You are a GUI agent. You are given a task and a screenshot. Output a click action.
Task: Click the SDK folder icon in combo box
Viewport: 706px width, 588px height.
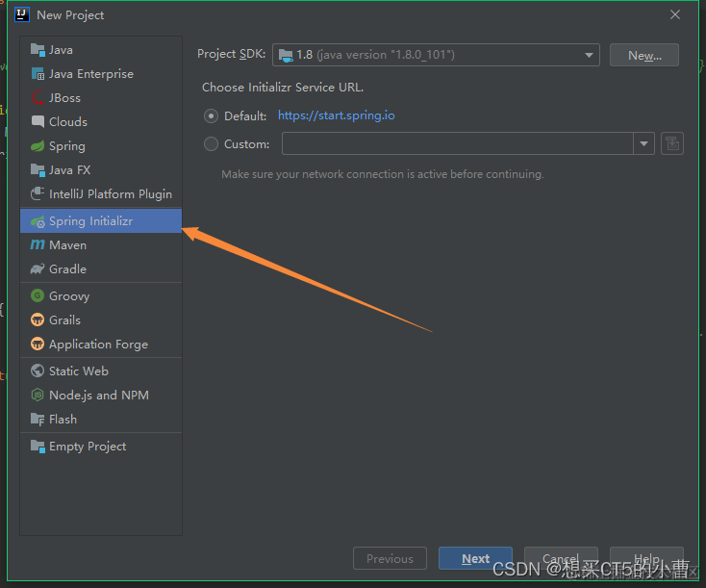(286, 56)
